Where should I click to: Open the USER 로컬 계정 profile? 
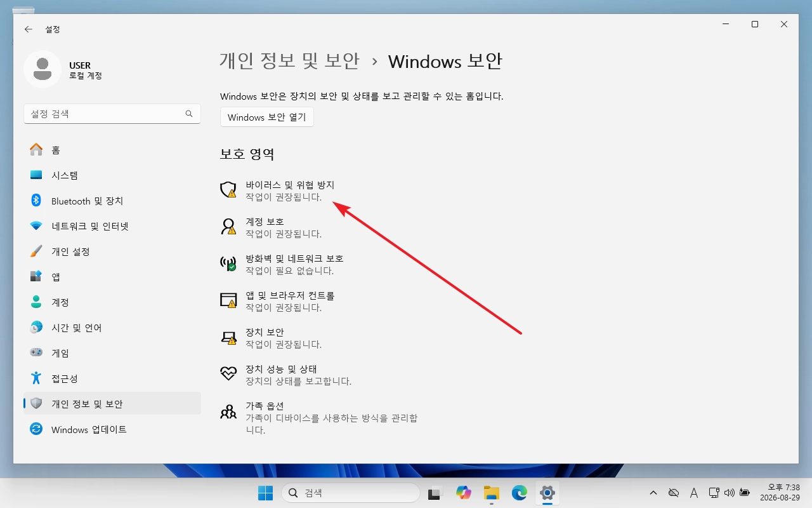(x=63, y=70)
